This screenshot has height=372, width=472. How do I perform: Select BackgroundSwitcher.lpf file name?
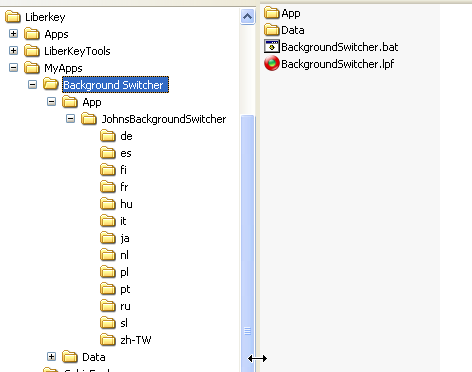tap(338, 64)
